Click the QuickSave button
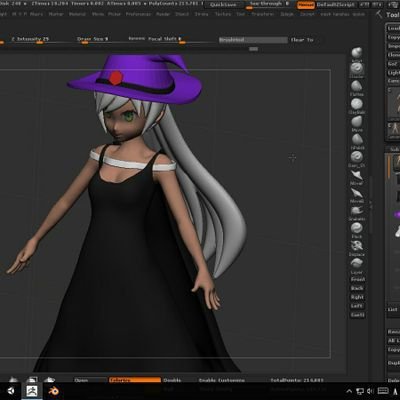This screenshot has width=400, height=400. (x=223, y=5)
